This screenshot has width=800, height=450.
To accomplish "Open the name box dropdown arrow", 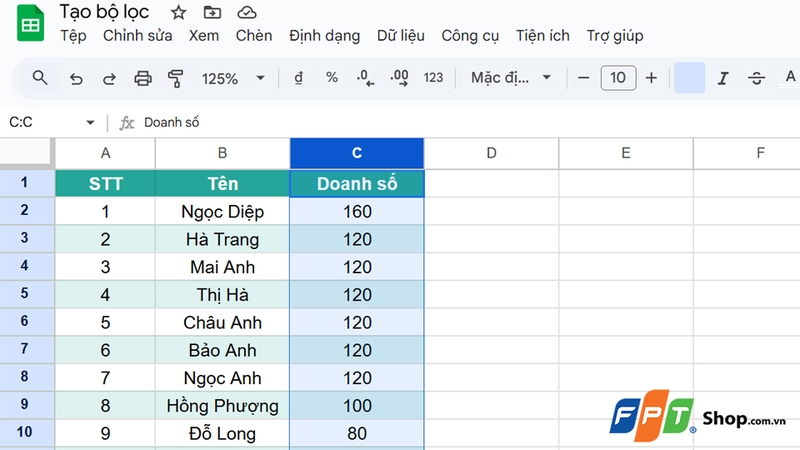I will (90, 122).
